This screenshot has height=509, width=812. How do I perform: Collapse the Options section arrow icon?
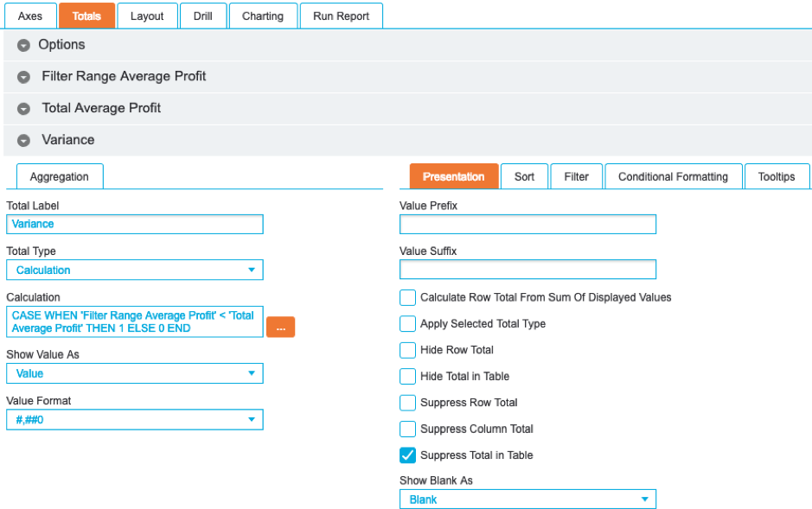tap(23, 45)
